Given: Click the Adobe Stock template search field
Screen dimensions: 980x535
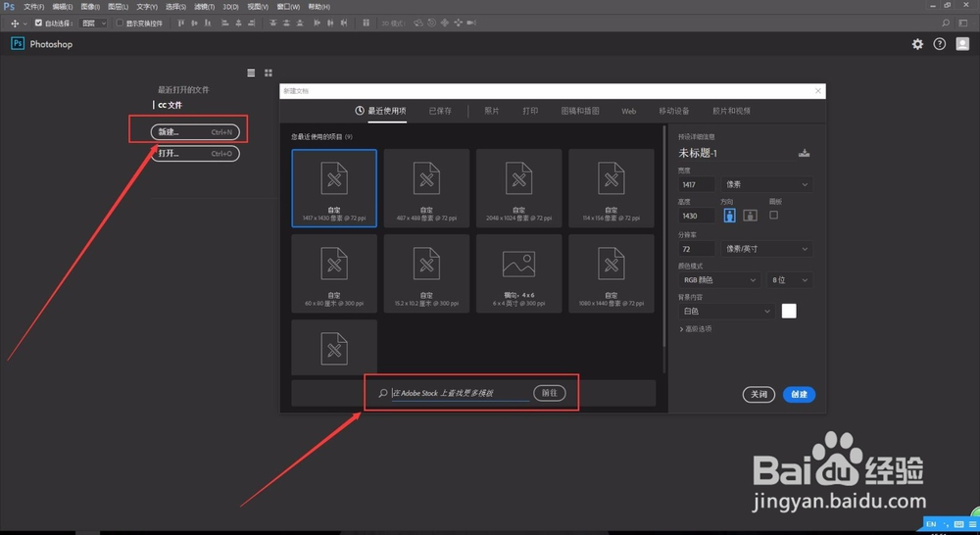Looking at the screenshot, I should 460,393.
